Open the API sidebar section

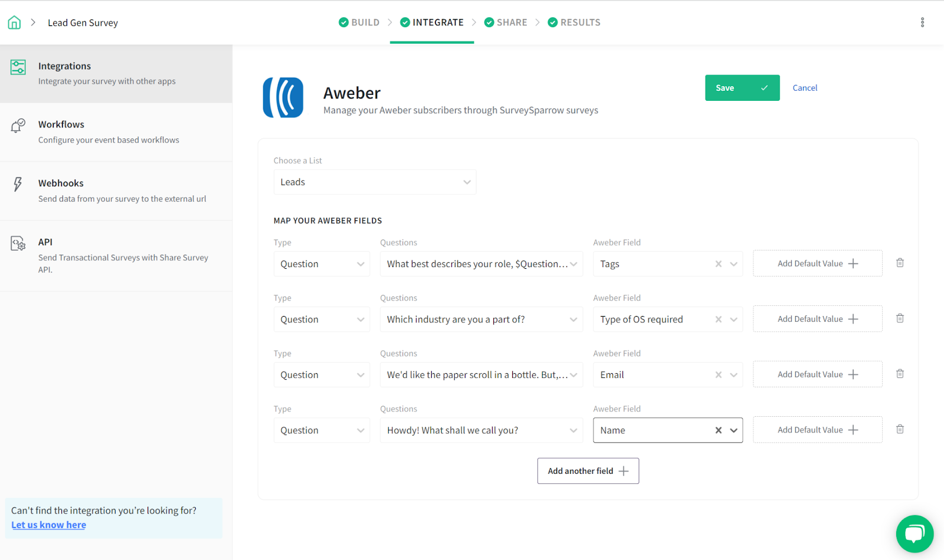116,256
